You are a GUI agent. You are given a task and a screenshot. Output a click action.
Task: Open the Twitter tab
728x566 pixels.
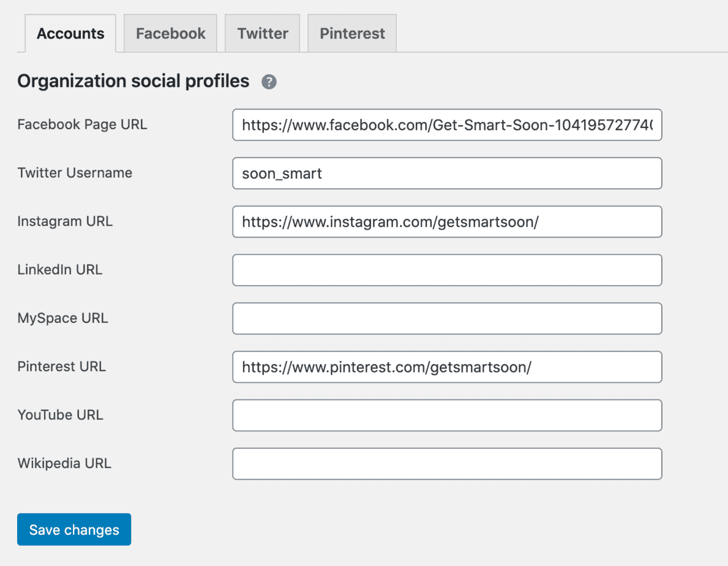263,34
